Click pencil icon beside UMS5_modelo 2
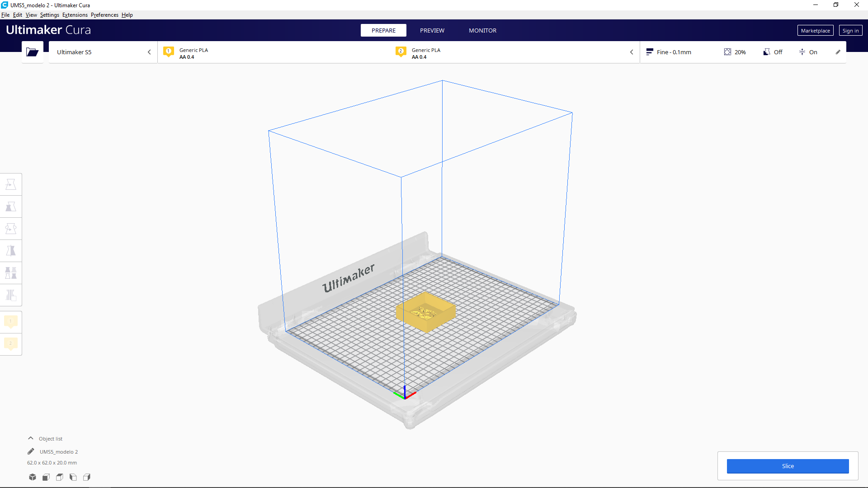 tap(31, 451)
